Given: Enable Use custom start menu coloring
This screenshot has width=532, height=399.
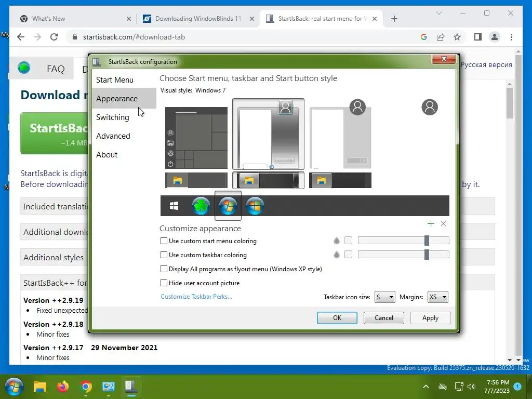Looking at the screenshot, I should (164, 241).
